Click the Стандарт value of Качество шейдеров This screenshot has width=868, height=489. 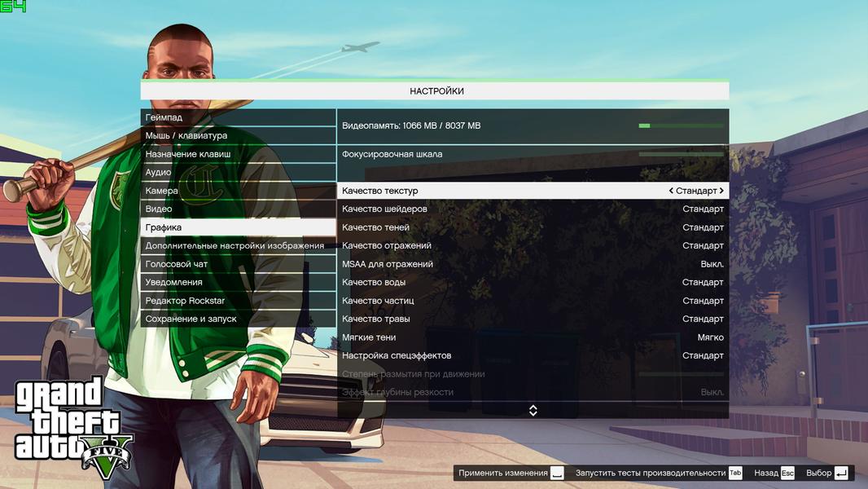(703, 209)
